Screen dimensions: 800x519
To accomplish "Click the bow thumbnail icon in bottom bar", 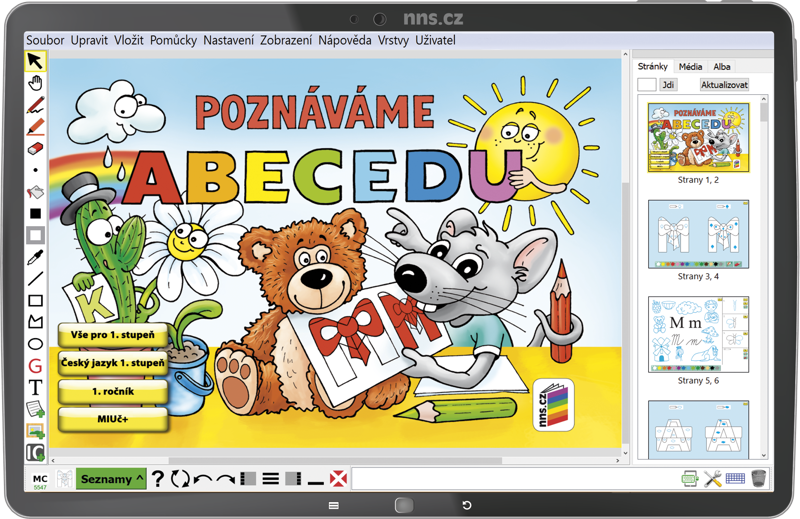I will pyautogui.click(x=64, y=479).
